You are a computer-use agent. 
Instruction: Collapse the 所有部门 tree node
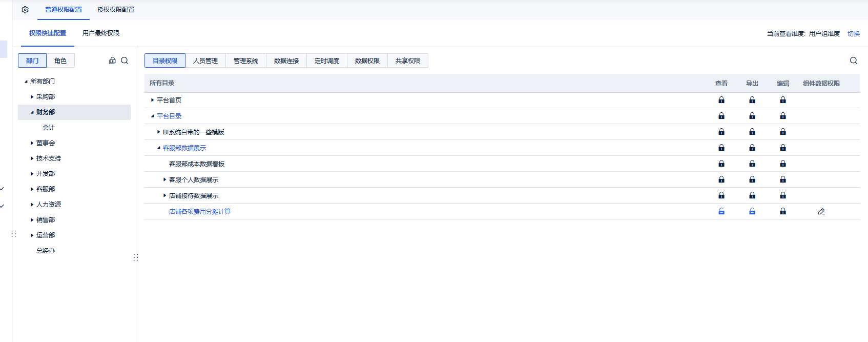[x=26, y=82]
